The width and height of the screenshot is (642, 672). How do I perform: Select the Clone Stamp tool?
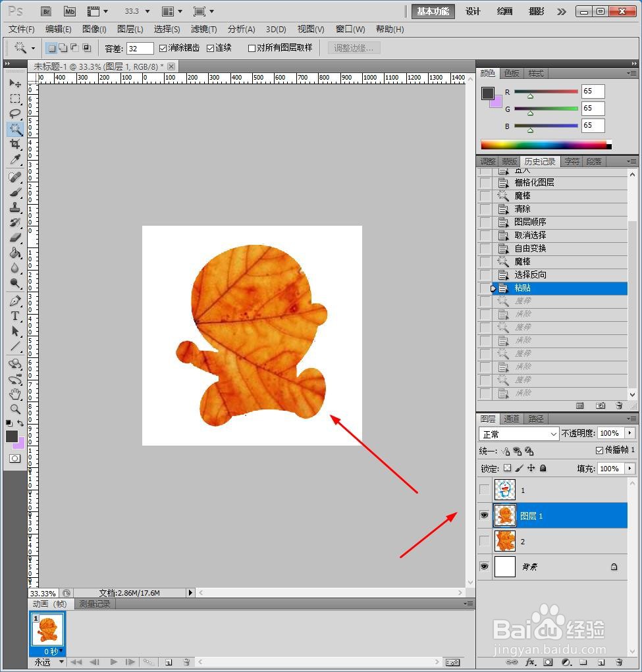[x=15, y=207]
